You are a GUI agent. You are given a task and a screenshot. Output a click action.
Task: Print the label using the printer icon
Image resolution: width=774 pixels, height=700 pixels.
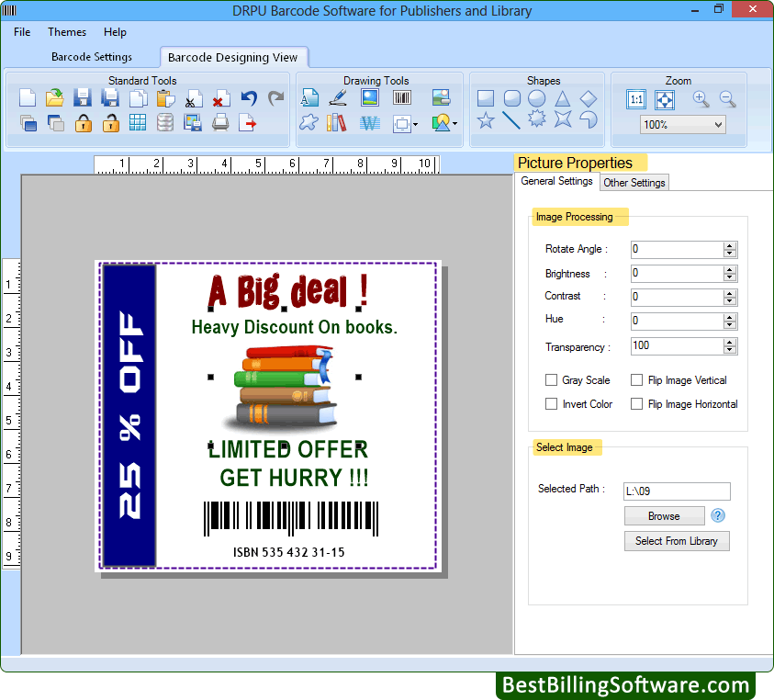(220, 122)
